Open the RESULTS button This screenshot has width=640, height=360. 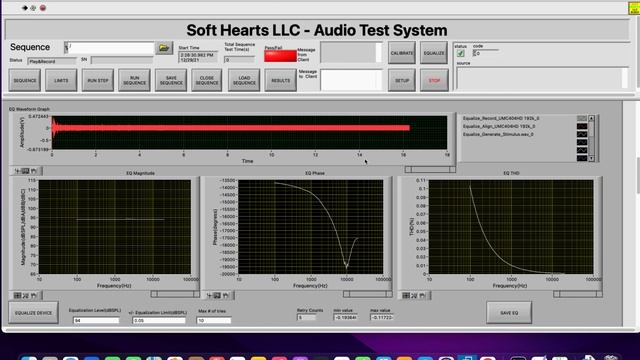point(280,80)
